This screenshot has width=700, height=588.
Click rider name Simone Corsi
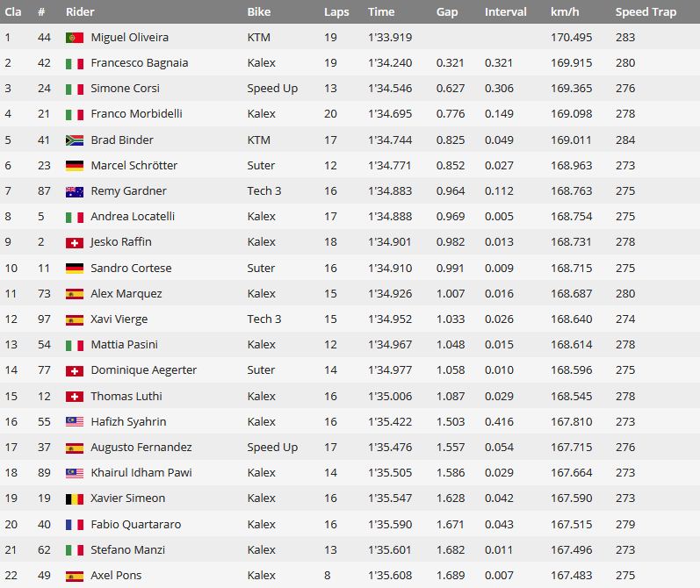(x=125, y=89)
